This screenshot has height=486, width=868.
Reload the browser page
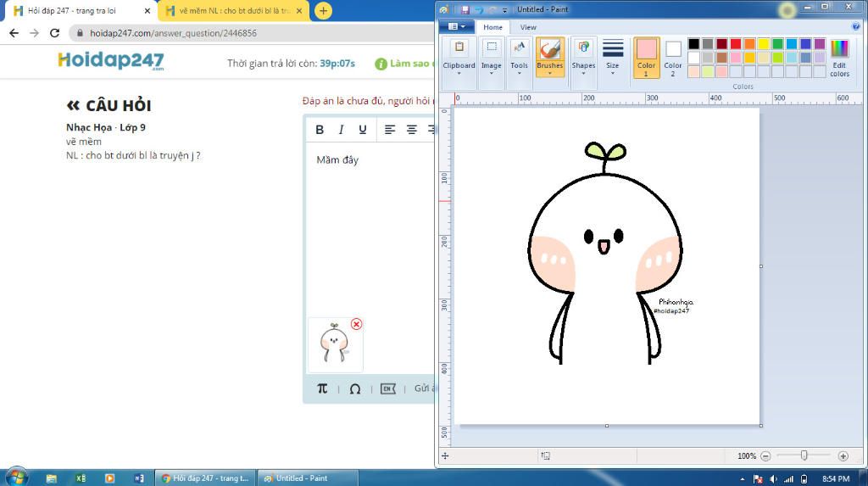[54, 33]
